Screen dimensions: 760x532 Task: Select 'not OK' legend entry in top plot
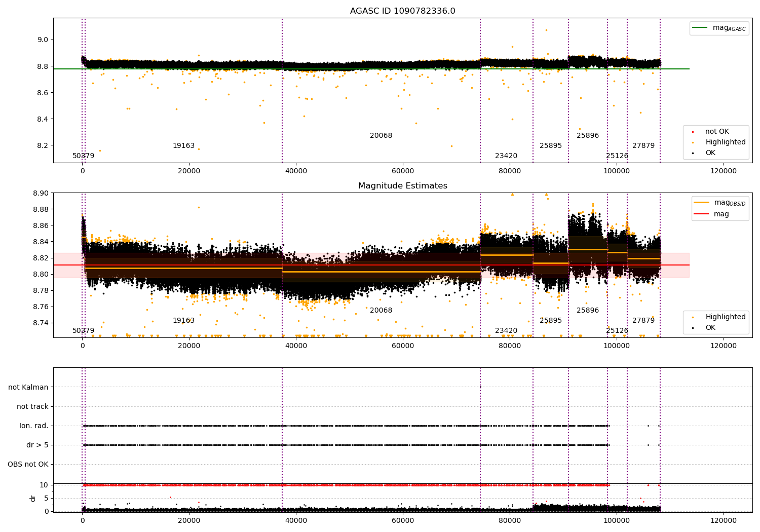coord(717,131)
